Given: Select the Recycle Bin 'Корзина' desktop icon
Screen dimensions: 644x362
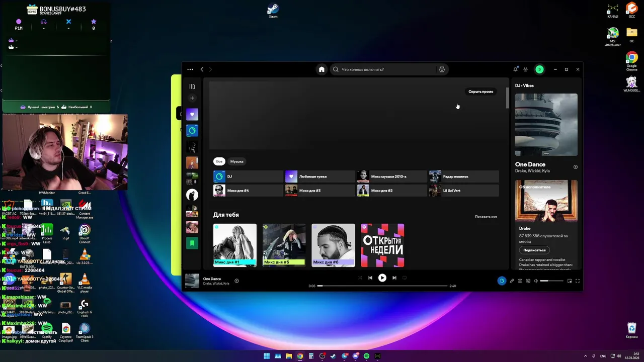Looking at the screenshot, I should [632, 330].
